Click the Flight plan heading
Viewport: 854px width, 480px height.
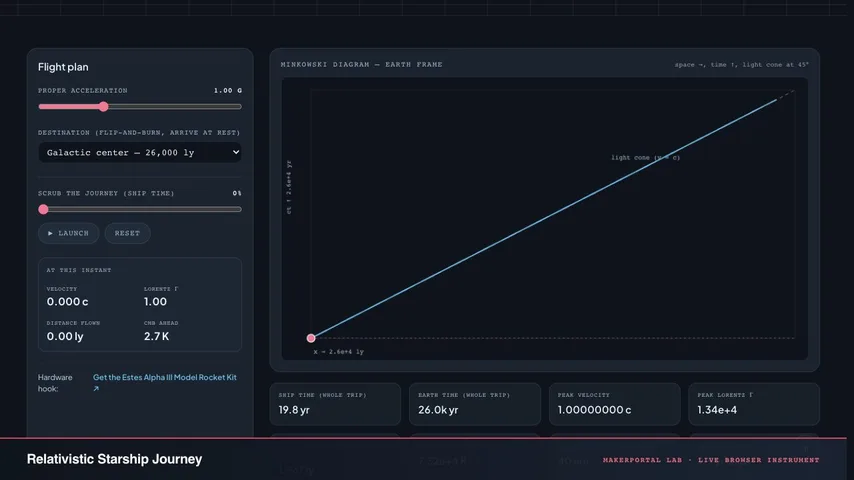(63, 67)
